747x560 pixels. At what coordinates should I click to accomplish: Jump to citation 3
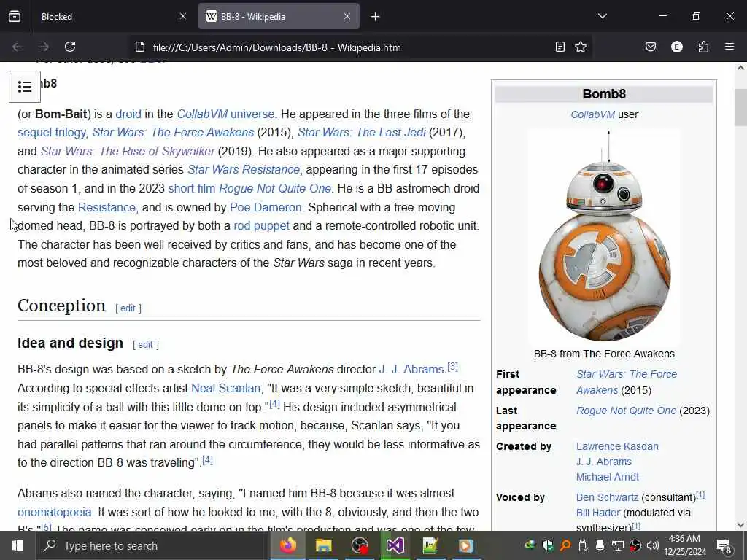452,367
